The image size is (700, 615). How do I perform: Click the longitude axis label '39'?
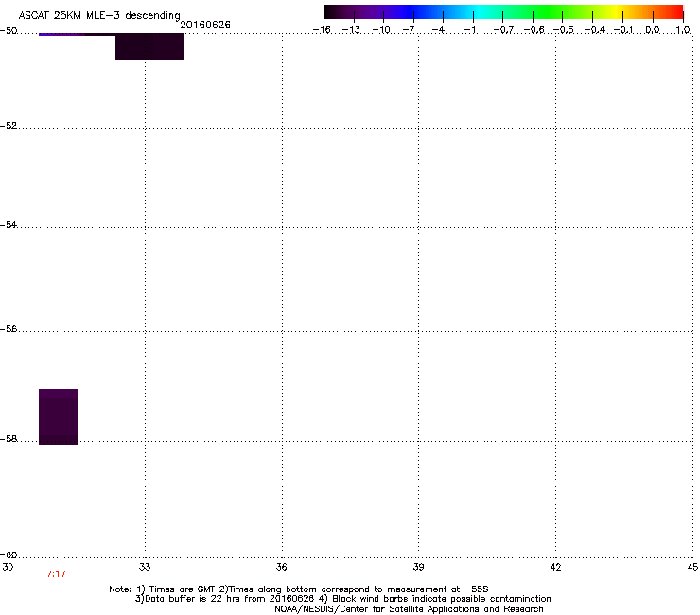[x=418, y=567]
